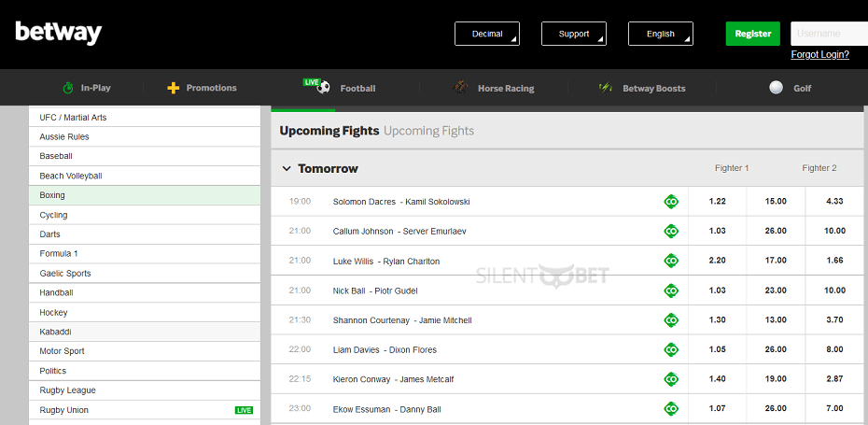Select Cycling in sidebar

point(145,215)
